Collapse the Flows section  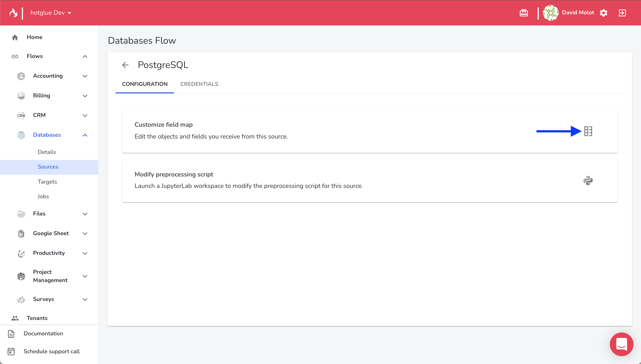85,56
